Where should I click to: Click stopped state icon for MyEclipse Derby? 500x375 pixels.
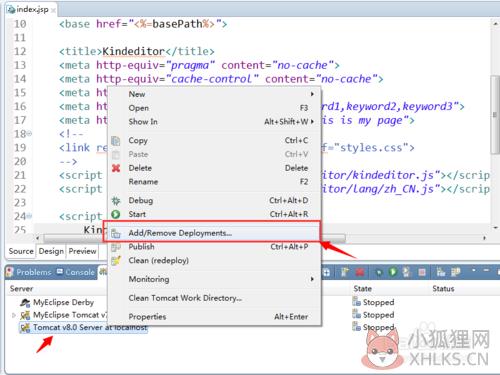356,302
